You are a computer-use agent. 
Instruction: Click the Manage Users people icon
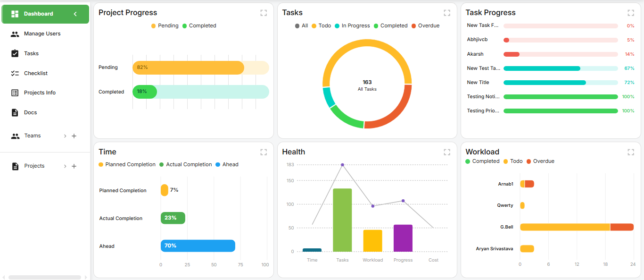click(x=15, y=34)
